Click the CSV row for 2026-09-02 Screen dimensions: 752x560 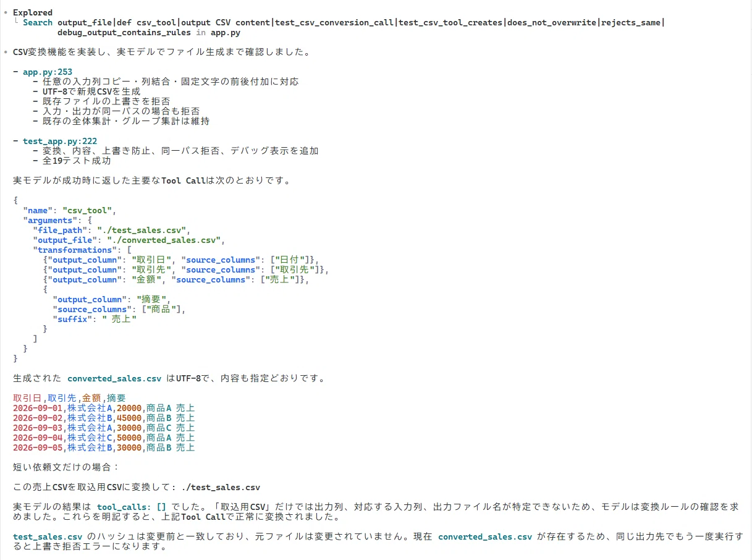pyautogui.click(x=104, y=418)
